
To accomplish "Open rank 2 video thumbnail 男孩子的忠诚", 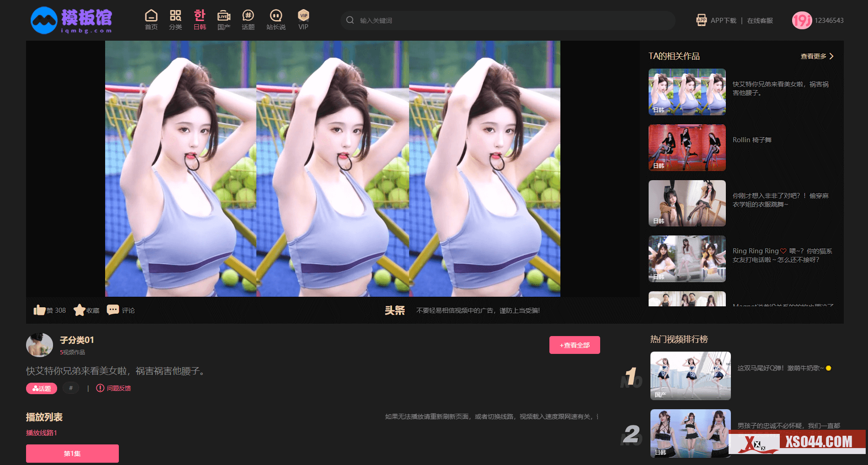I will [691, 433].
